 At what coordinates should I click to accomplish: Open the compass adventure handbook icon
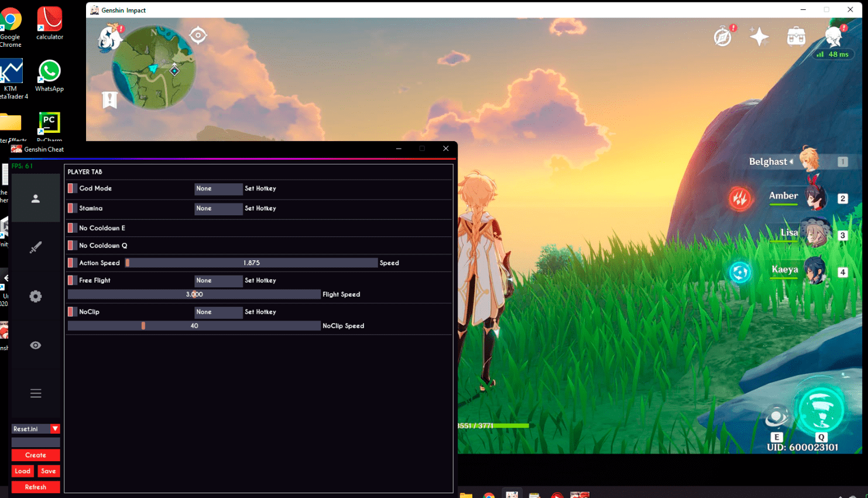point(723,36)
